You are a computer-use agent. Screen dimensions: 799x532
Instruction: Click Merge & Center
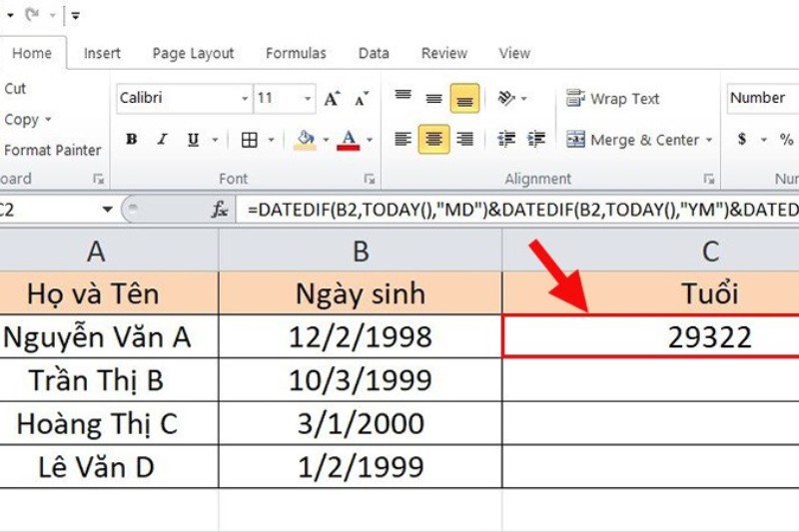632,140
